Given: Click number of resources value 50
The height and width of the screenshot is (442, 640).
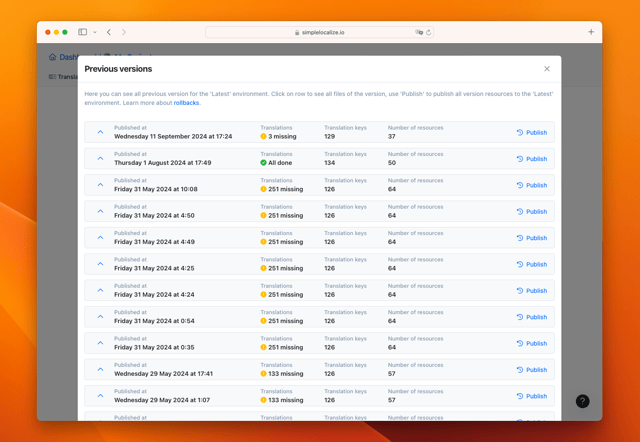Looking at the screenshot, I should (x=392, y=163).
